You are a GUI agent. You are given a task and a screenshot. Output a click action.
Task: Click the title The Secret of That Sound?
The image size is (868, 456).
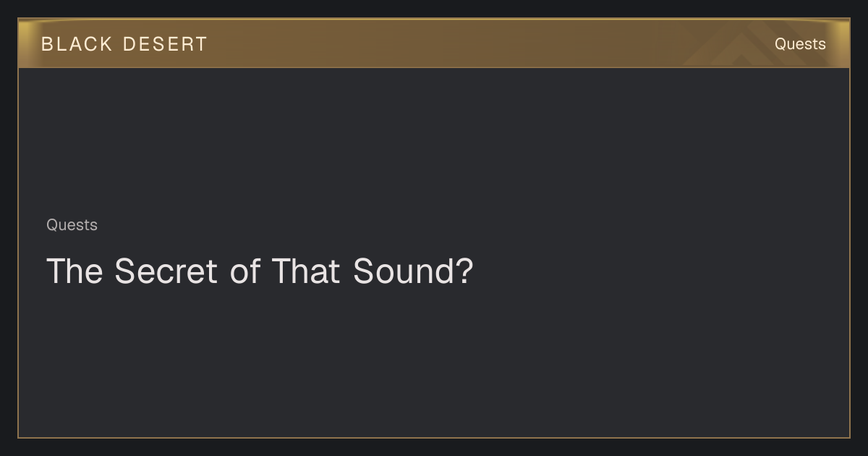pyautogui.click(x=260, y=271)
